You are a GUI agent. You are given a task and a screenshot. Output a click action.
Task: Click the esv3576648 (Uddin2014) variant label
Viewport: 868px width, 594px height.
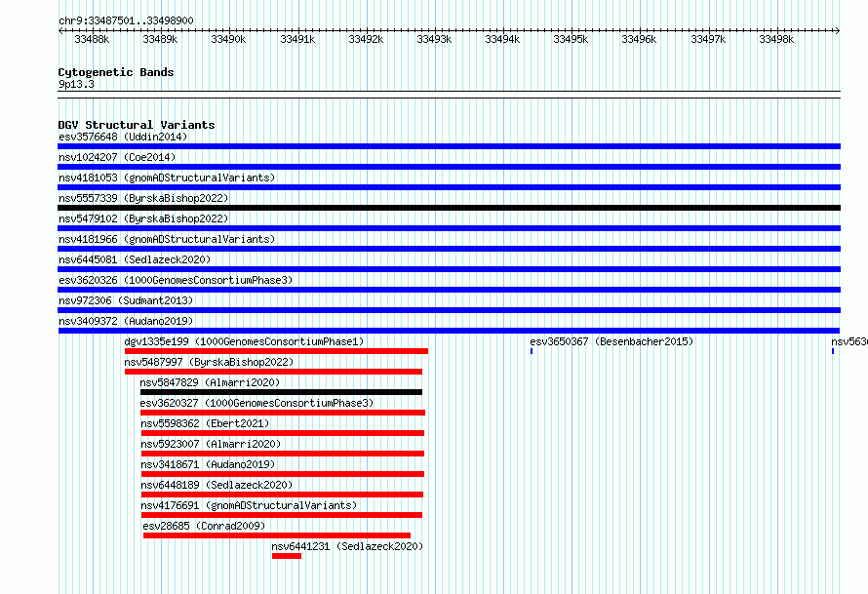pyautogui.click(x=123, y=137)
